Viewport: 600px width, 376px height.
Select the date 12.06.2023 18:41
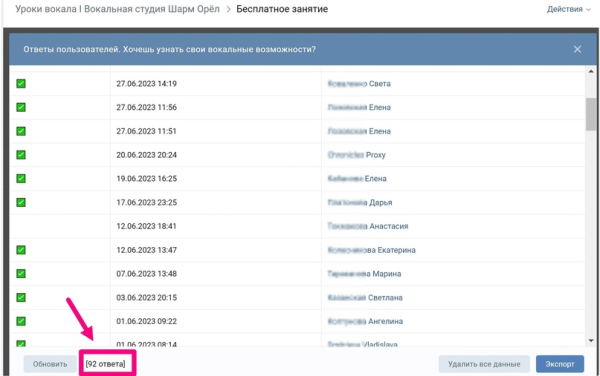147,226
